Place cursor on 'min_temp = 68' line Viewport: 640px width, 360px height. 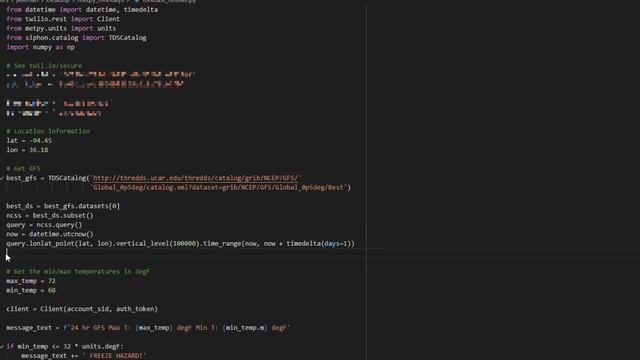[31, 290]
